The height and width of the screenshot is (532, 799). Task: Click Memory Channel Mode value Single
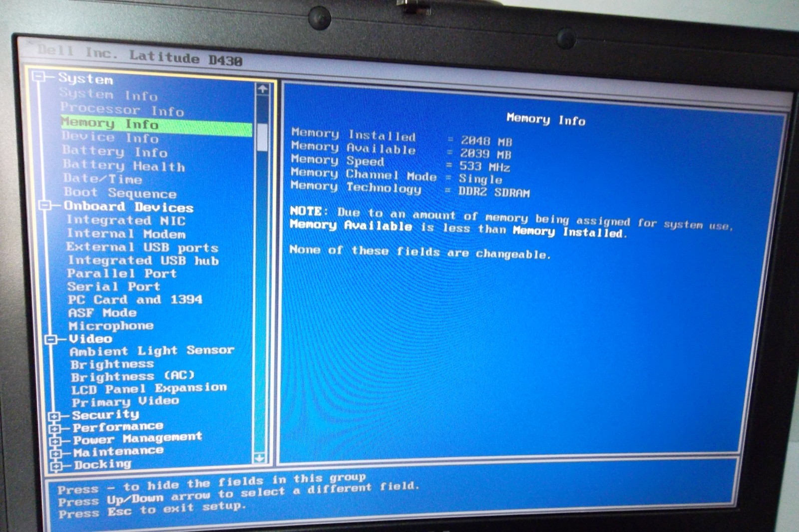(480, 179)
